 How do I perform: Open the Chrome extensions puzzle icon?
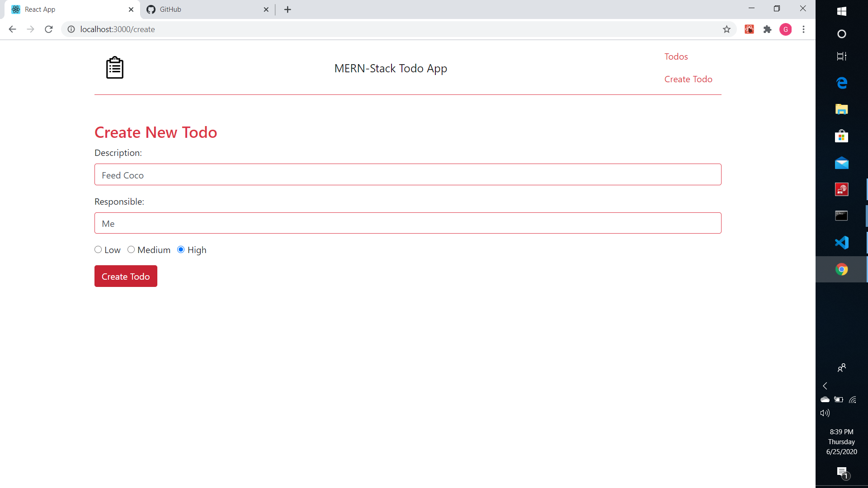[767, 29]
